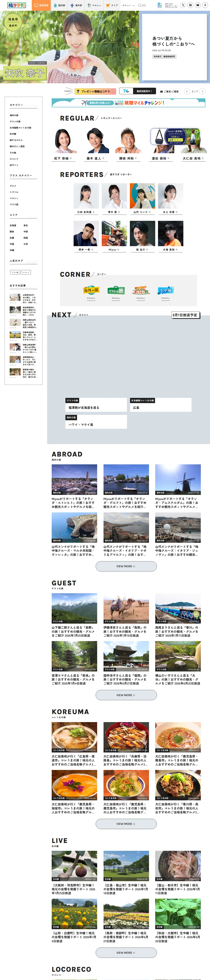Expand 勝俣 州和 regular member profile
Image resolution: width=210 pixels, height=980 pixels.
(x=128, y=158)
